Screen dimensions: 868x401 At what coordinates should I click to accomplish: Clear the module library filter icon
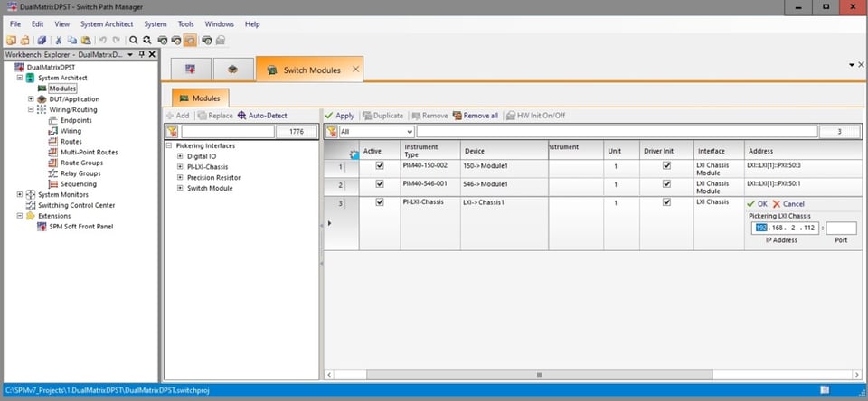click(x=172, y=132)
